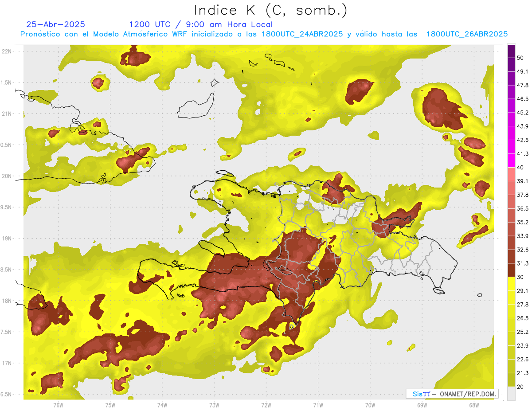Click the "42.6" color bar label
This screenshot has height=411, width=532.
tap(523, 140)
